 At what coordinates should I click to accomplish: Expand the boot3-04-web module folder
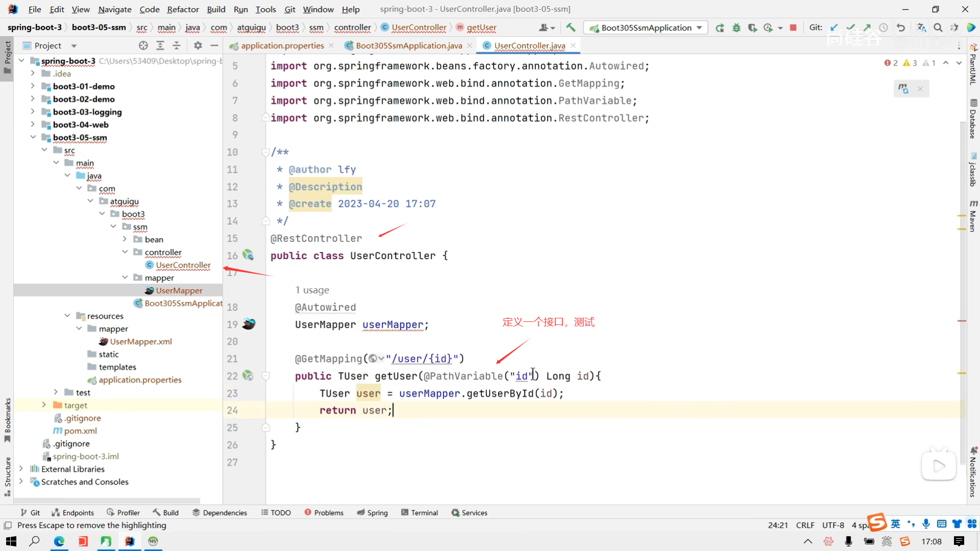[33, 124]
